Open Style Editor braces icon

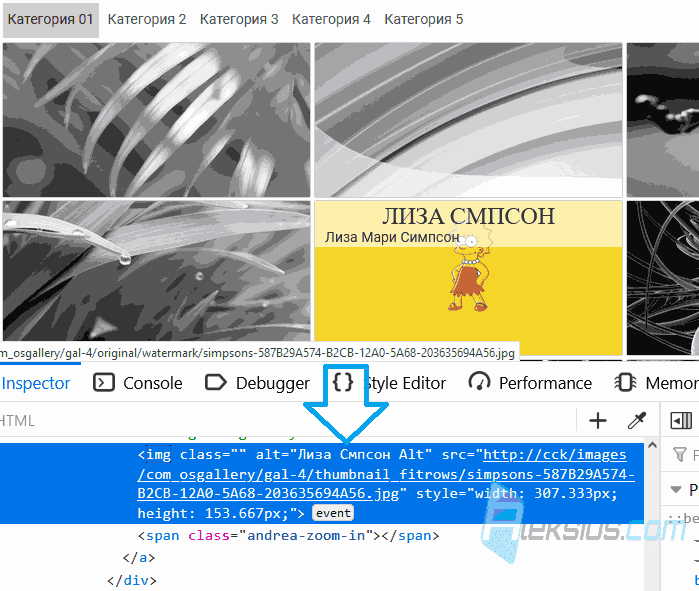click(x=343, y=382)
